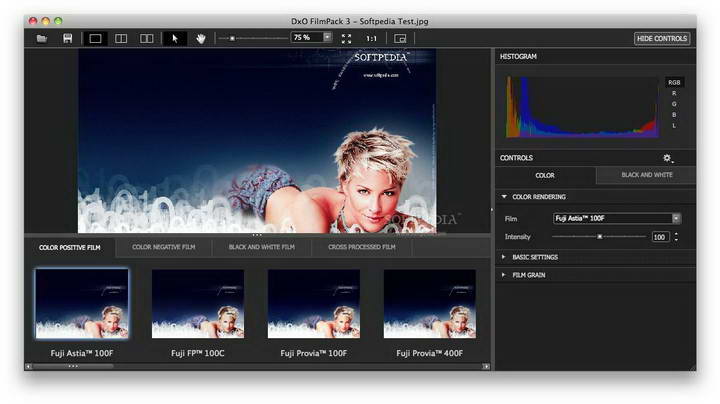Select the Fuji Provia 400F thumbnail
720x404 pixels.
pos(430,304)
